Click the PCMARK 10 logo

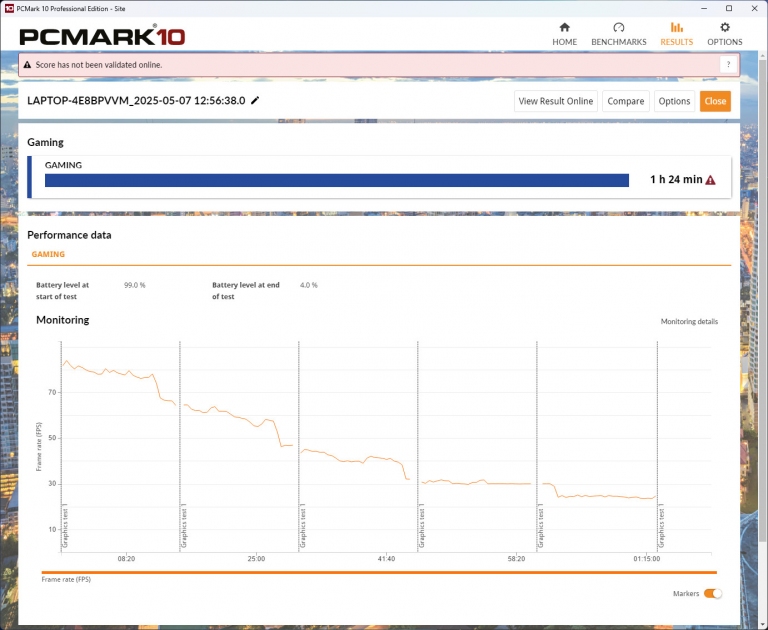pyautogui.click(x=102, y=36)
